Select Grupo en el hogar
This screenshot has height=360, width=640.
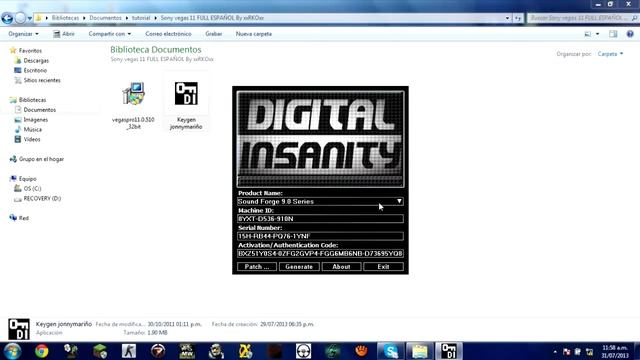tap(37, 159)
